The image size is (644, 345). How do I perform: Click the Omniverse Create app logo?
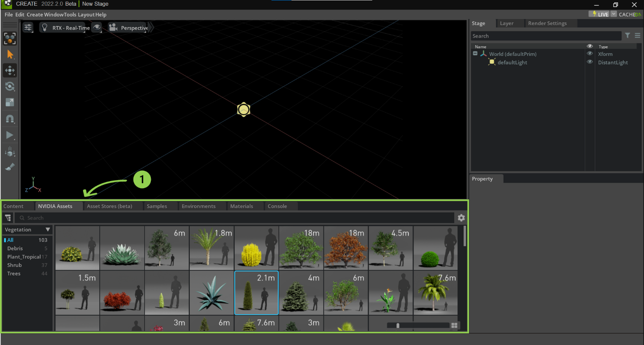pyautogui.click(x=7, y=4)
